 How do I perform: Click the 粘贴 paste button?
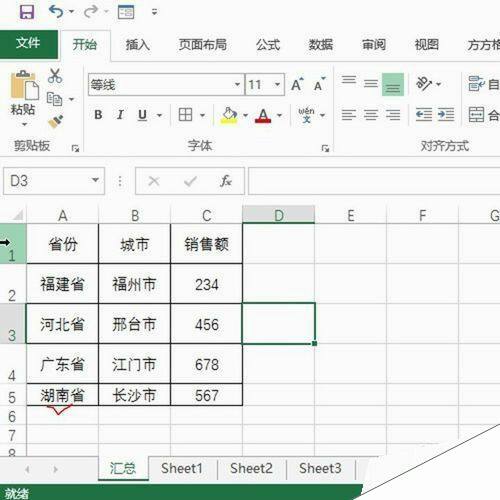(x=23, y=98)
